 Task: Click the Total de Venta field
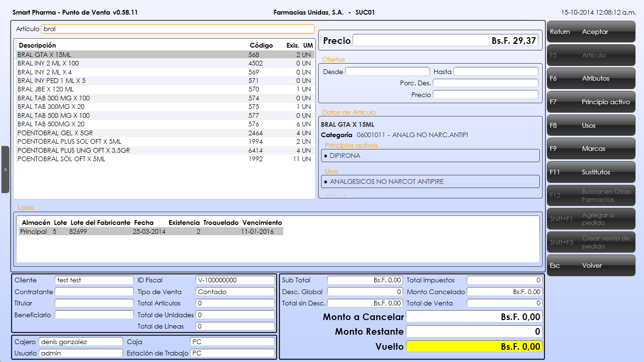coord(504,303)
